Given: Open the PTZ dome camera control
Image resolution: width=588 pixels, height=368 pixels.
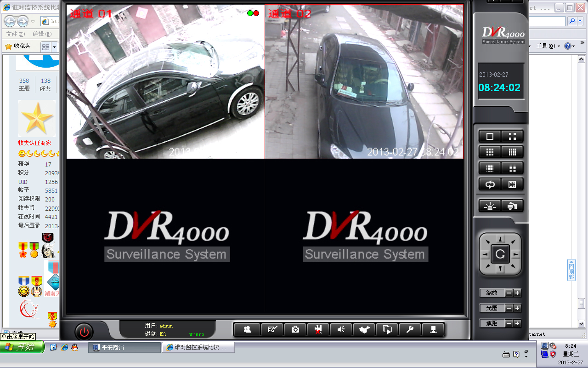Looking at the screenshot, I should tap(512, 206).
